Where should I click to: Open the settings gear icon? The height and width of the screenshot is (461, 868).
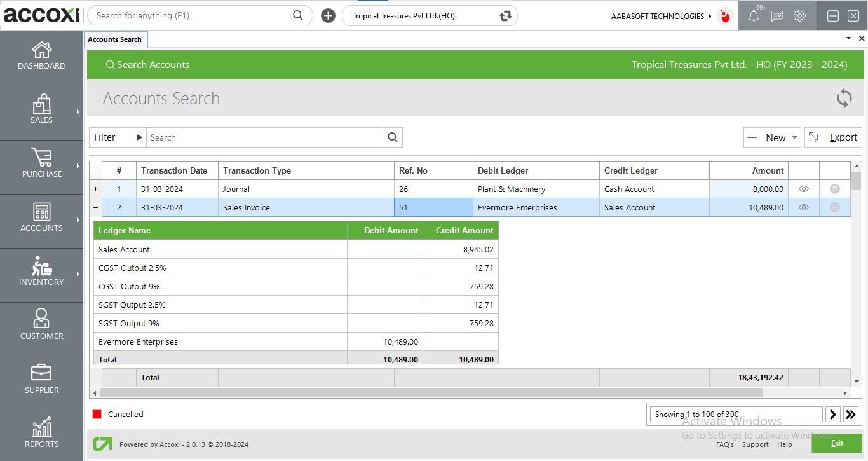click(x=799, y=15)
